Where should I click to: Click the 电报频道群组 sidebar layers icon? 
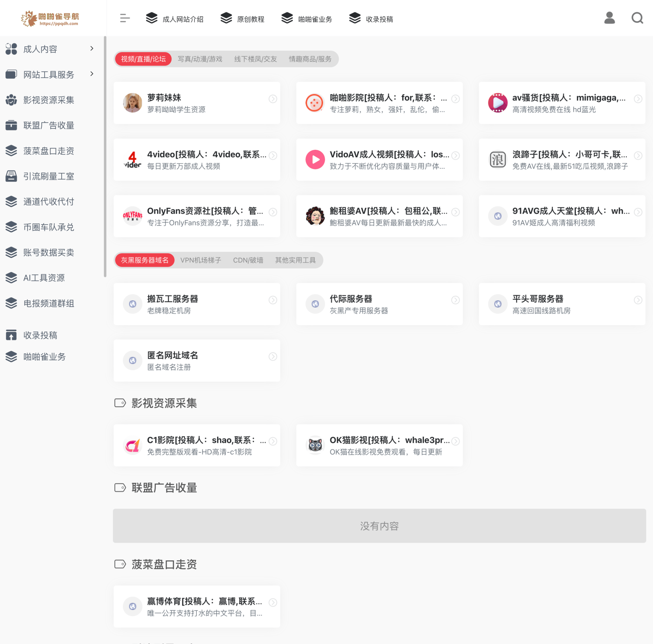coord(11,303)
